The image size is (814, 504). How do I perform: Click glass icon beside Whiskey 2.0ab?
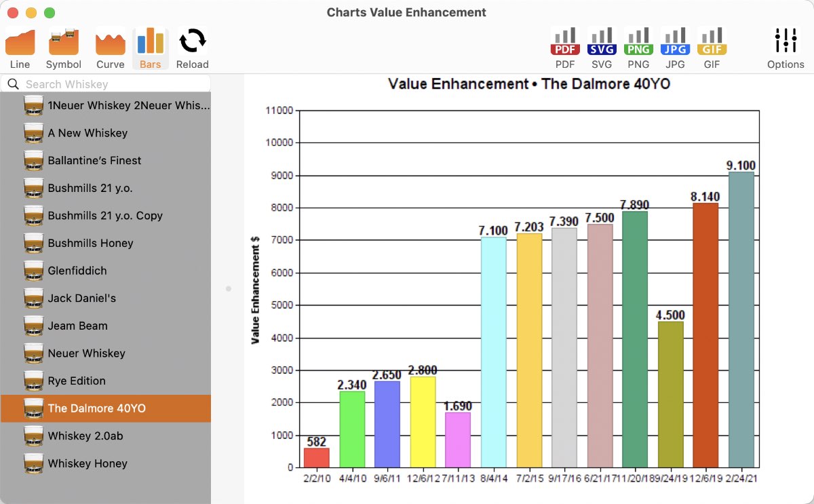tap(33, 435)
